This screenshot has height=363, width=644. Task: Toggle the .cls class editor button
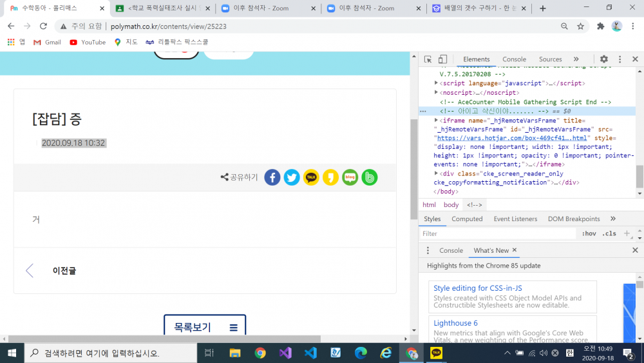(x=609, y=233)
